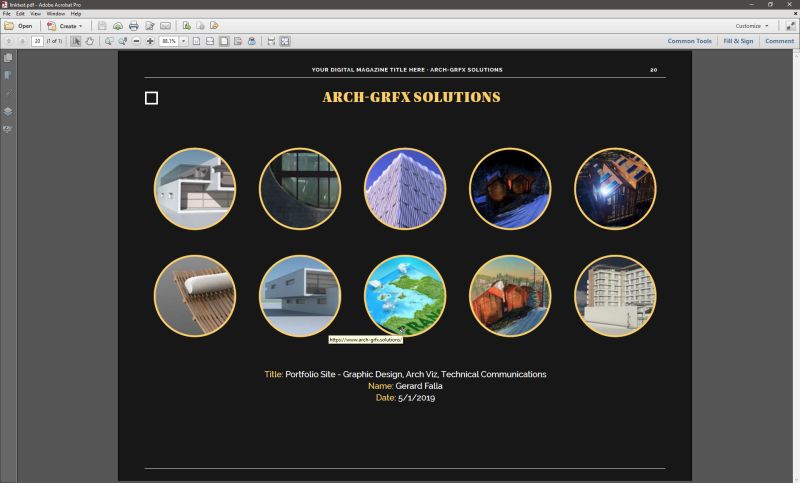The image size is (800, 483).
Task: Click the page number input field
Action: pyautogui.click(x=37, y=41)
